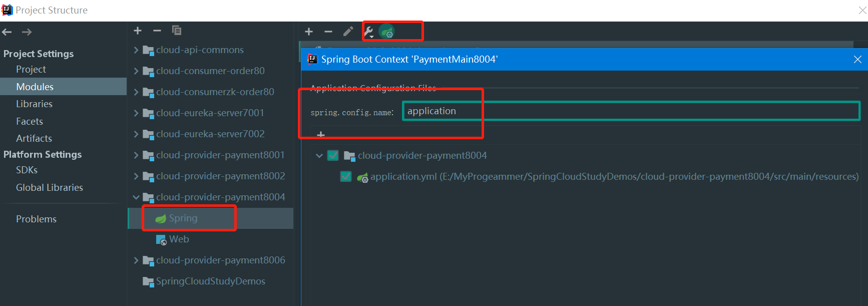Viewport: 868px width, 306px height.
Task: Click the Project Settings heading
Action: (x=39, y=54)
